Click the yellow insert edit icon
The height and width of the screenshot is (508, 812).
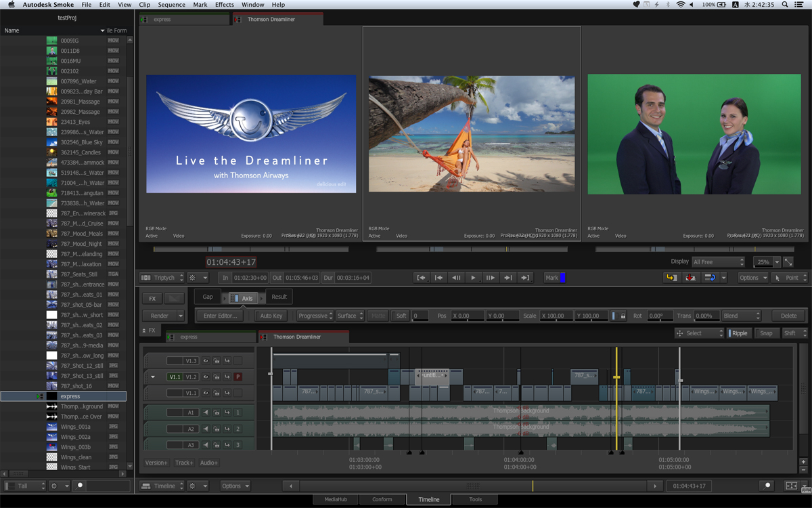[671, 278]
